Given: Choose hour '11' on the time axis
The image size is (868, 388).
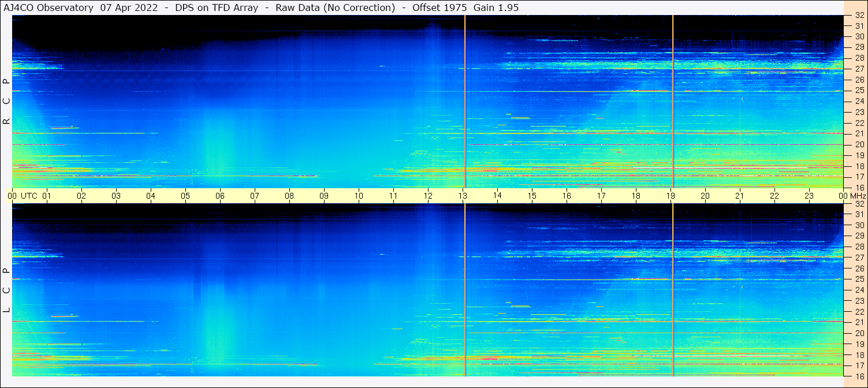Looking at the screenshot, I should (393, 196).
